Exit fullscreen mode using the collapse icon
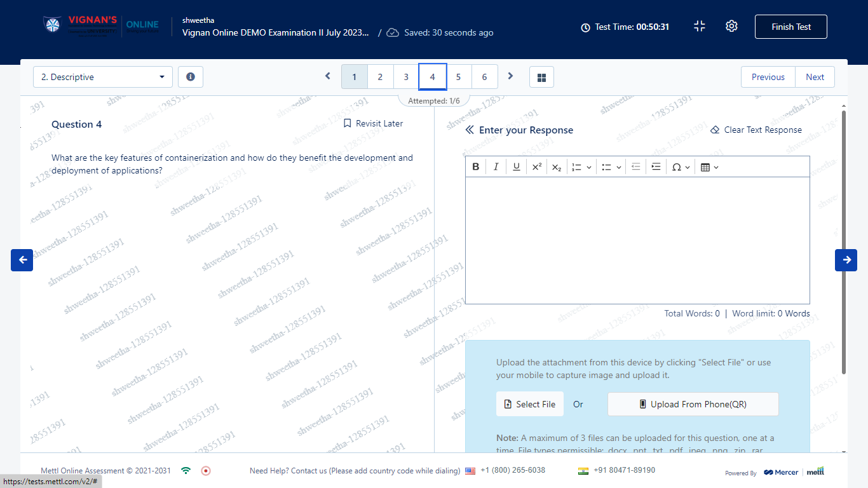868x488 pixels. coord(700,26)
